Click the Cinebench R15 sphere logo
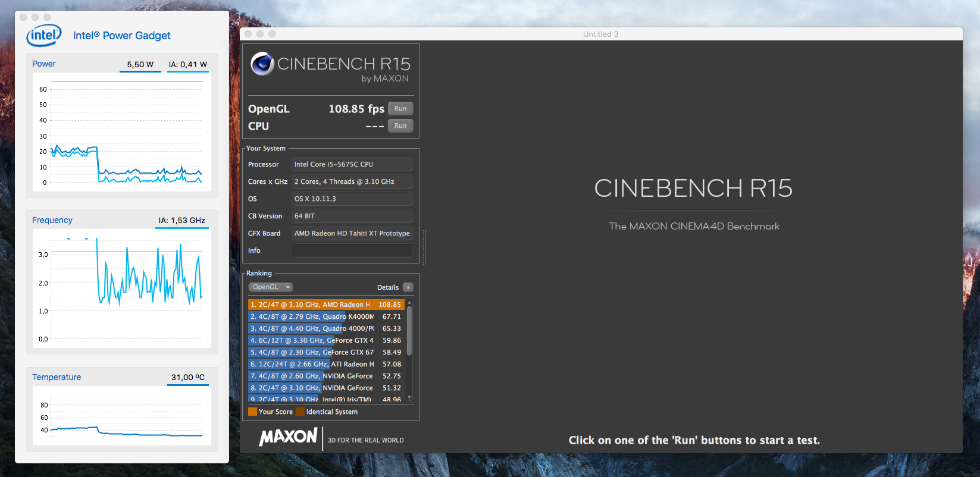Viewport: 980px width, 477px height. pyautogui.click(x=262, y=64)
